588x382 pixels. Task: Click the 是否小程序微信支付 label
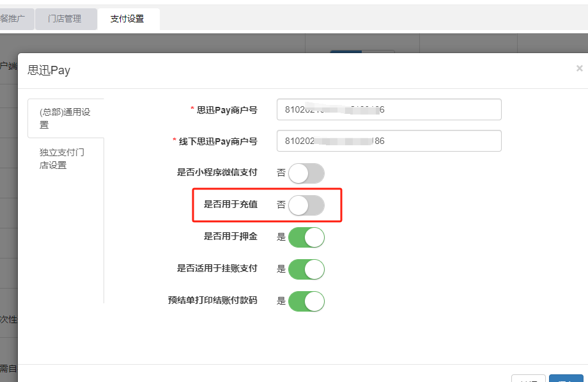[x=217, y=172]
